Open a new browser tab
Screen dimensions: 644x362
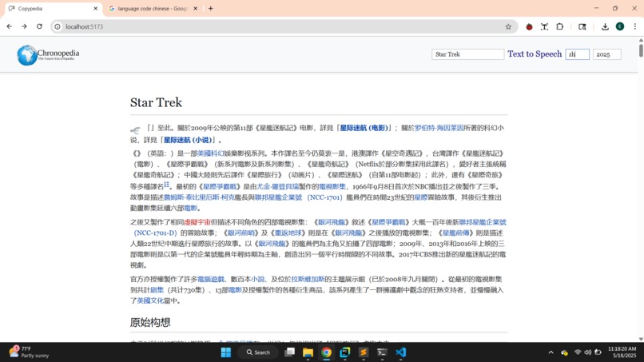211,8
